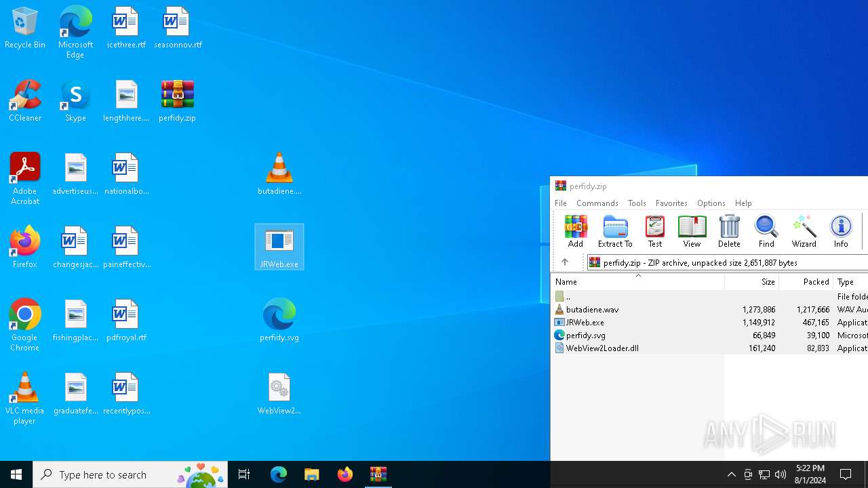Select the Google Chrome desktop shortcut
Screen dimensions: 868x488
pos(25,325)
